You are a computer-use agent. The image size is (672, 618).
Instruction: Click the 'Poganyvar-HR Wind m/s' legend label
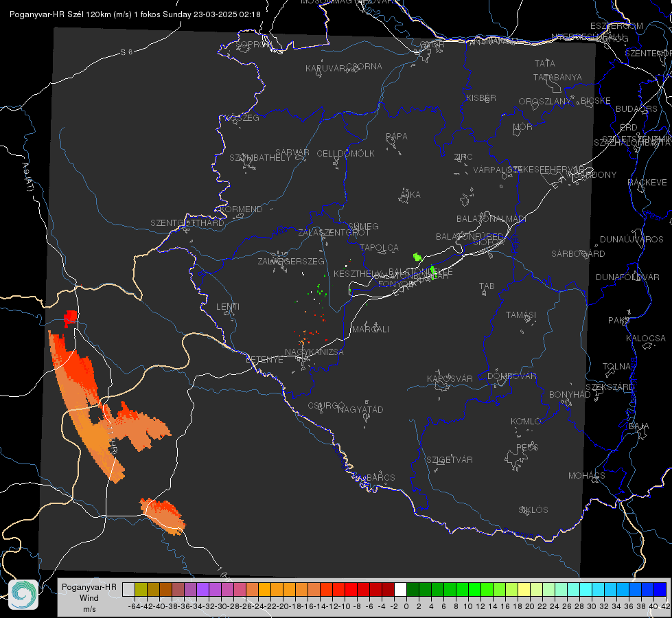(x=89, y=597)
